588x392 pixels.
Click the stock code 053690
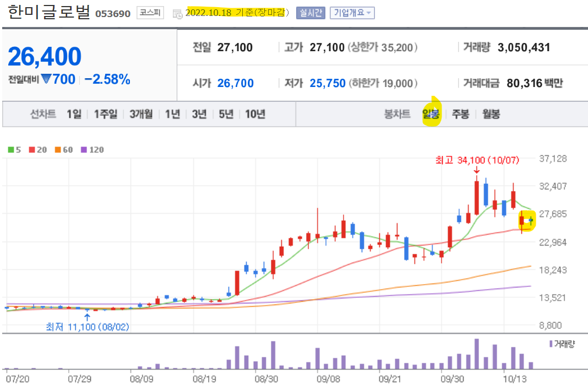pyautogui.click(x=113, y=14)
